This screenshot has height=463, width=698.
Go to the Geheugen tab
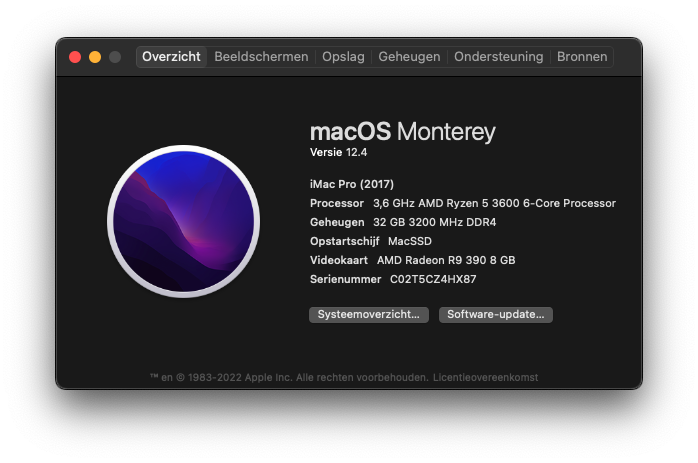[409, 57]
